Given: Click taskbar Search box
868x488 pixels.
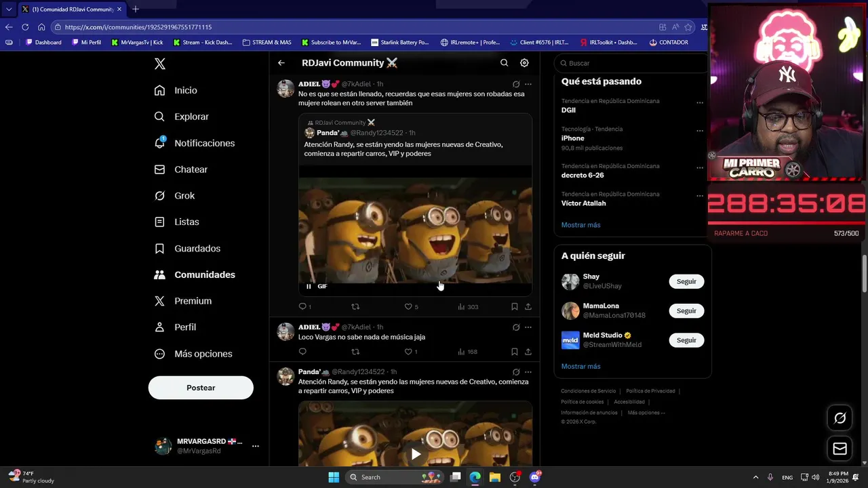Looking at the screenshot, I should click(x=395, y=477).
